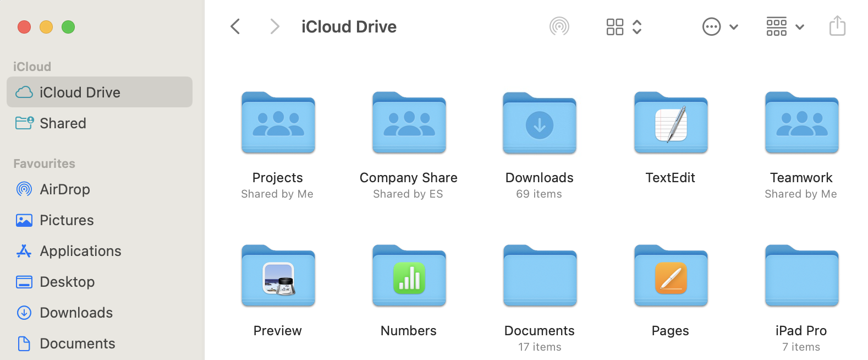Open the Preview folder

tap(278, 276)
